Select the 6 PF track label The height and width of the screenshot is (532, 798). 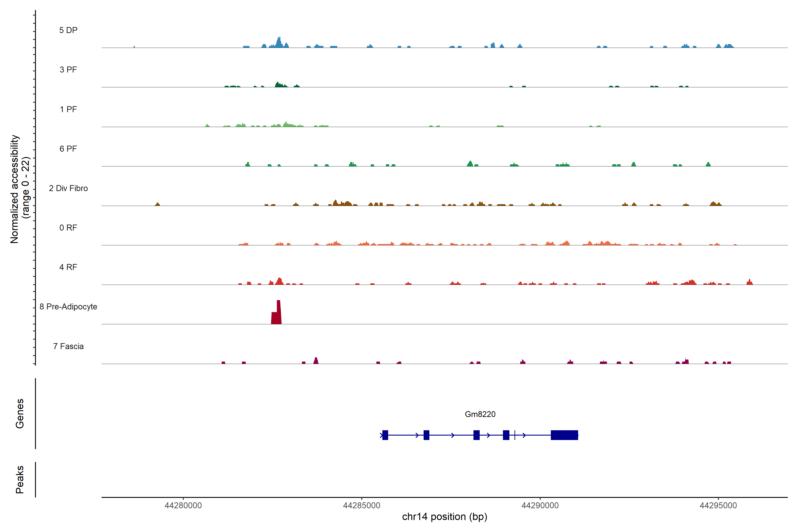click(x=68, y=149)
